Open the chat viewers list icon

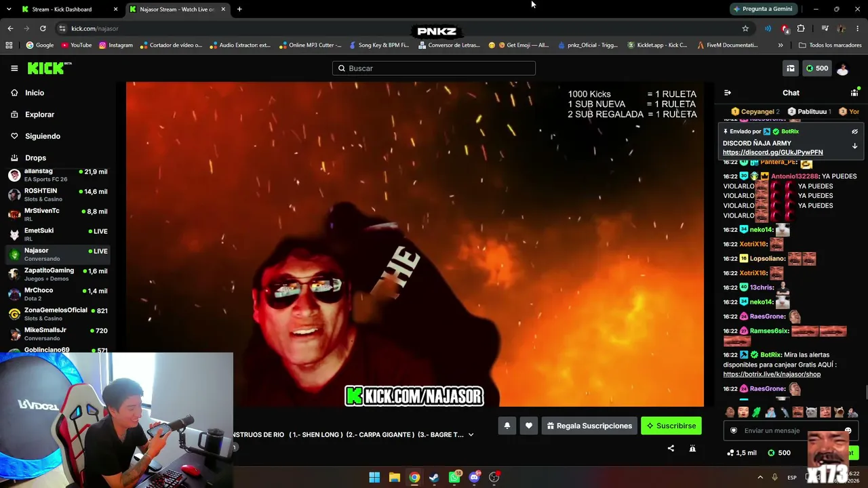coord(854,93)
